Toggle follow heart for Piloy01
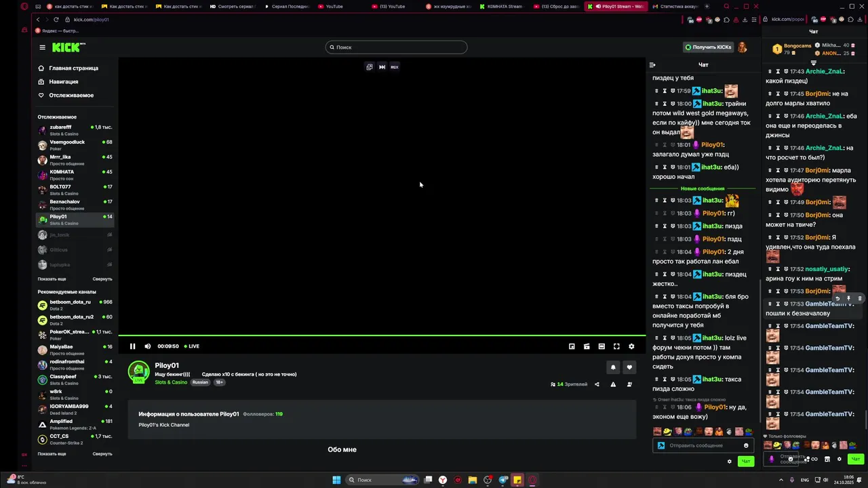This screenshot has width=868, height=488. tap(629, 367)
